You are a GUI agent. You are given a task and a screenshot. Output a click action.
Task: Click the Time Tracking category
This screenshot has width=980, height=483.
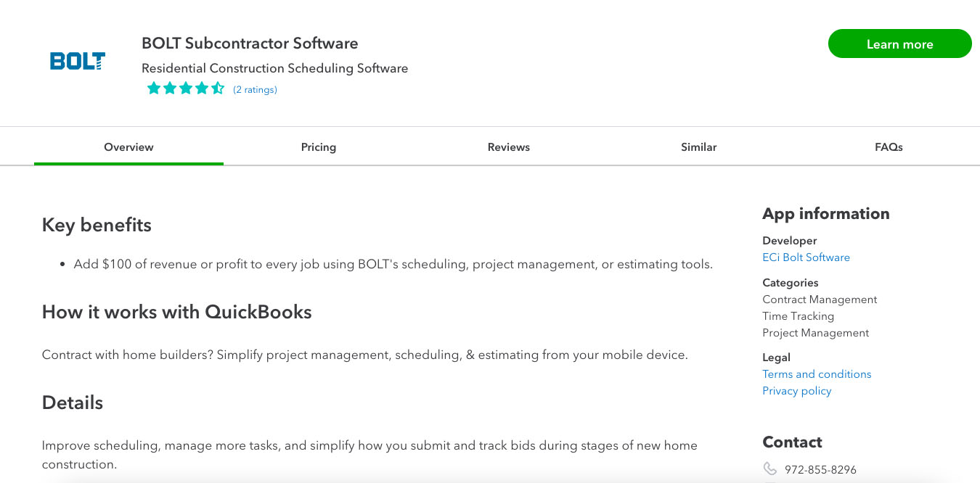coord(798,316)
